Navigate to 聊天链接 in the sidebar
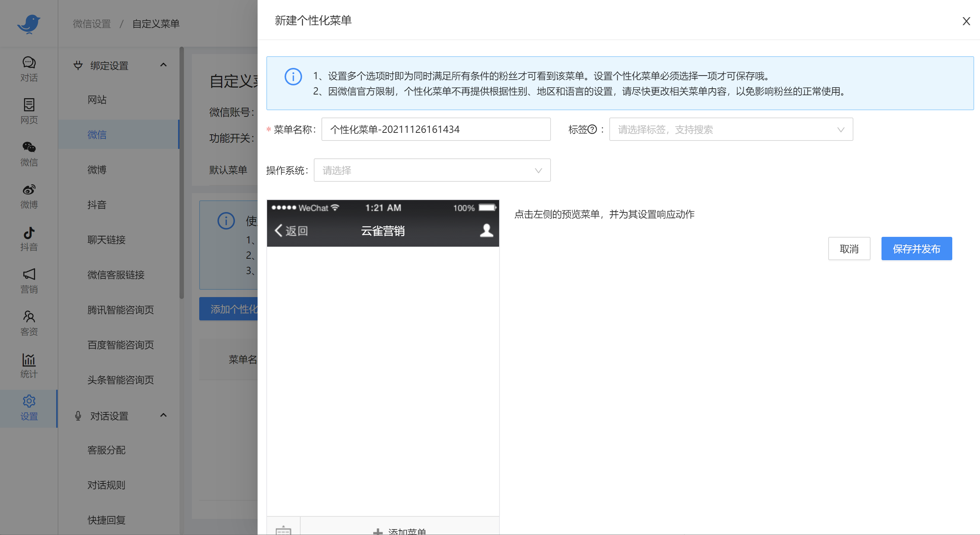This screenshot has width=980, height=535. 107,240
